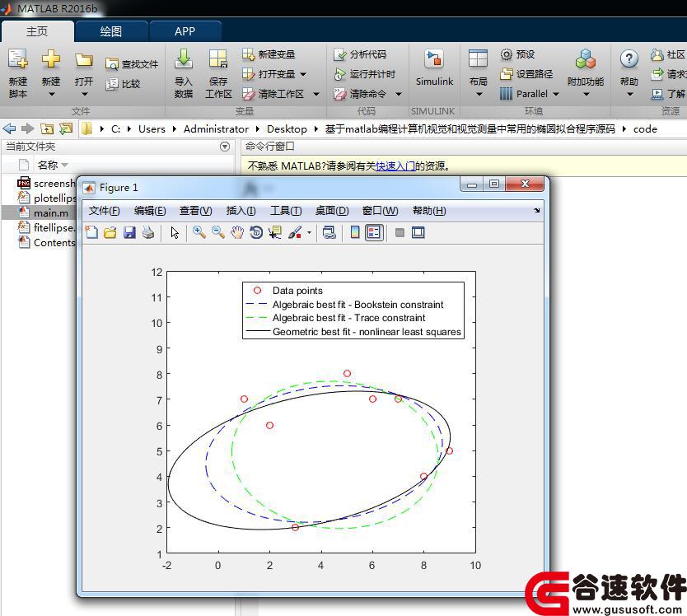
Task: Open the Tools (工具) menu in Figure 1
Action: point(286,211)
